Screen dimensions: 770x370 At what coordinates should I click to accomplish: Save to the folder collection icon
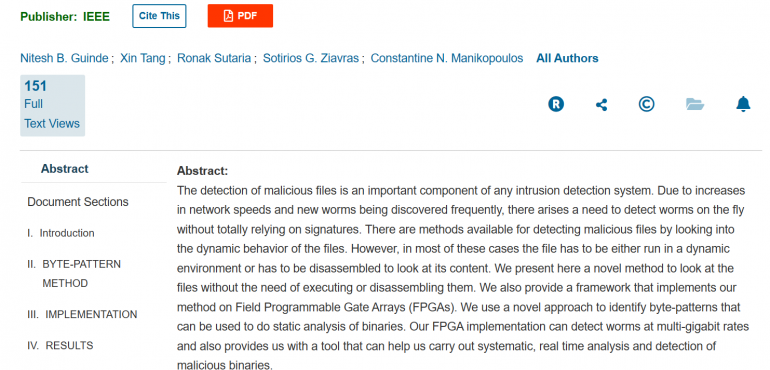click(695, 104)
